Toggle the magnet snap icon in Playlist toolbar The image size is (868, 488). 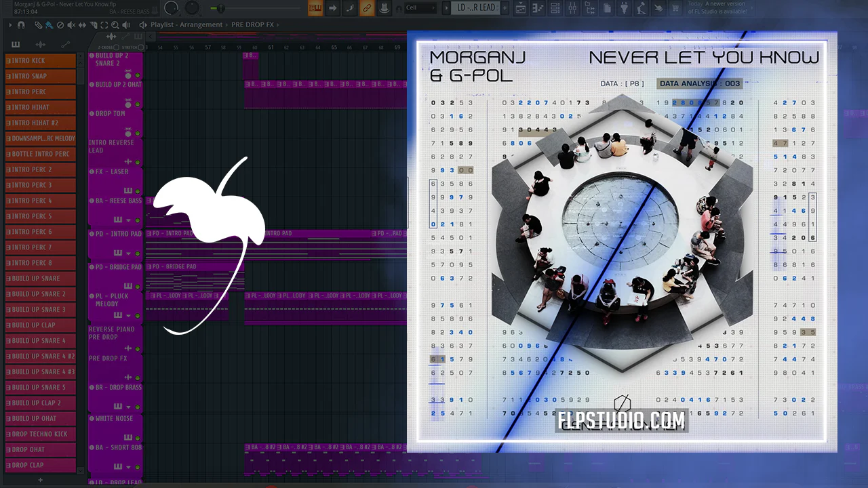[x=22, y=24]
